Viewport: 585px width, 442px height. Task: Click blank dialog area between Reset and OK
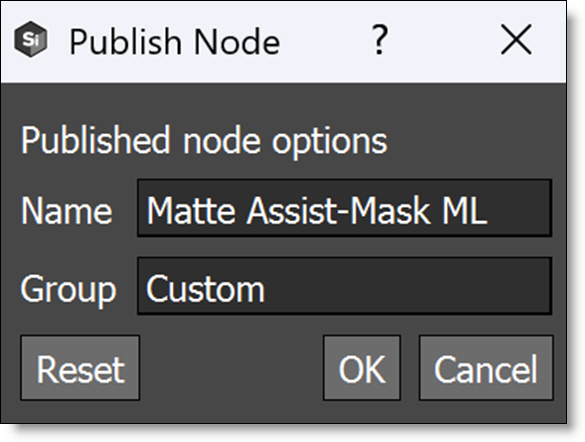pyautogui.click(x=231, y=368)
